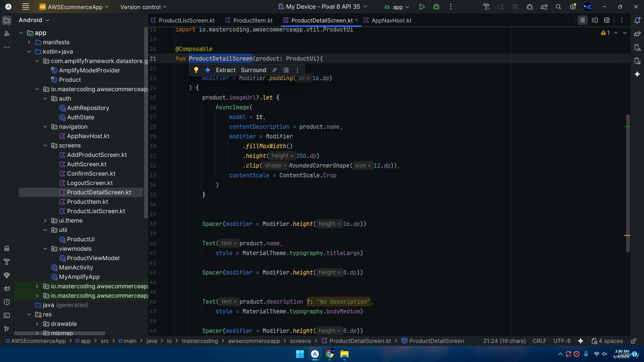Run the app with the green play button
The image size is (644, 362).
click(422, 7)
